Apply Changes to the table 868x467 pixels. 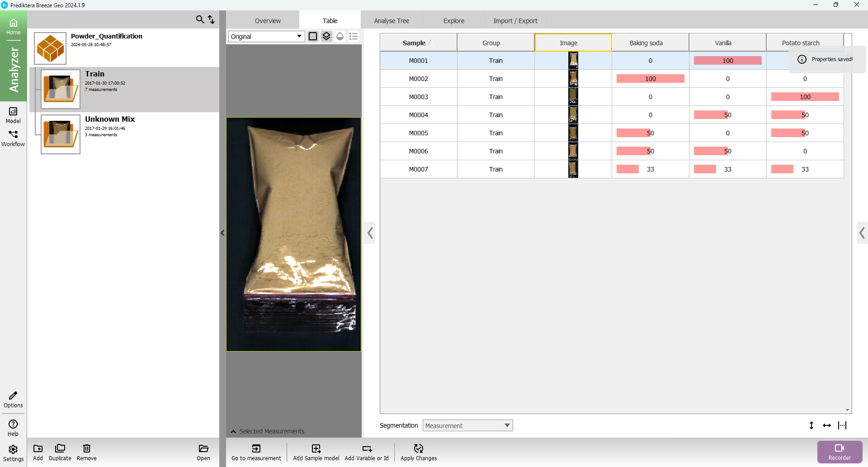pyautogui.click(x=419, y=452)
